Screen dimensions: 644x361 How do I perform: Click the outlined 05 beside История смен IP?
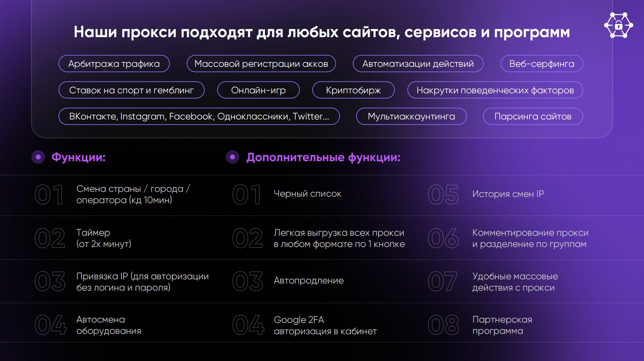(x=443, y=194)
